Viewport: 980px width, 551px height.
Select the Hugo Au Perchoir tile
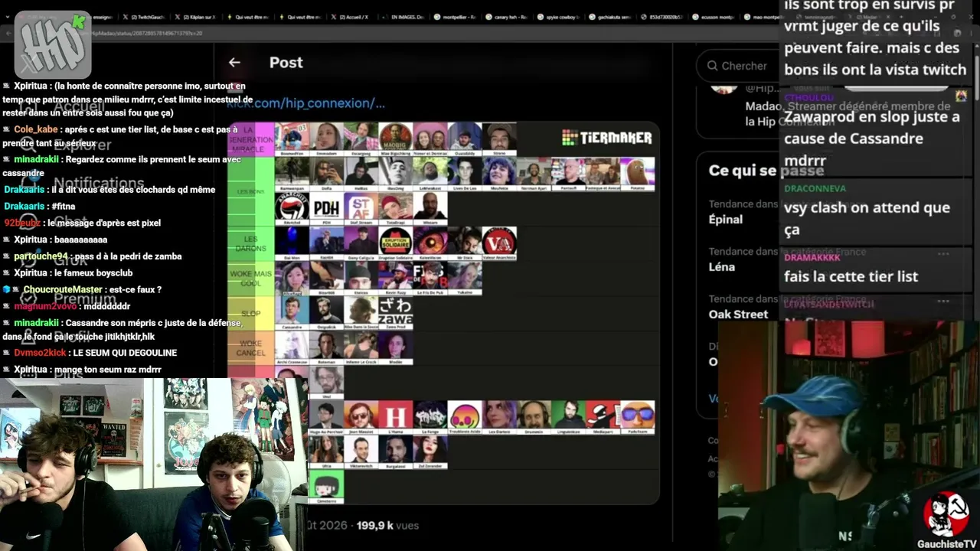click(326, 417)
